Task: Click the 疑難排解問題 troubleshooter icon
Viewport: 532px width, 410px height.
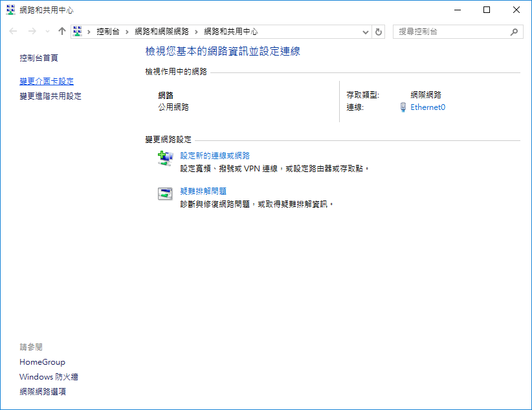Action: click(x=166, y=193)
